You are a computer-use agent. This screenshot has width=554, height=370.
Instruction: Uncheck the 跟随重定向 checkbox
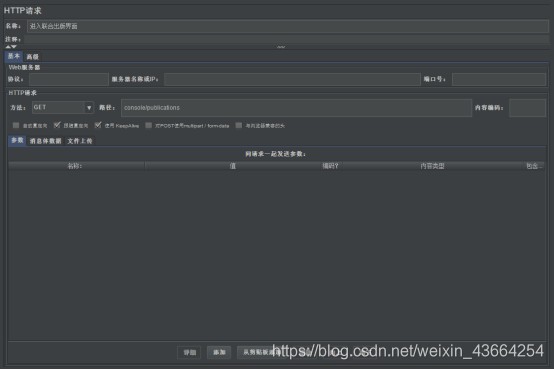(x=57, y=125)
